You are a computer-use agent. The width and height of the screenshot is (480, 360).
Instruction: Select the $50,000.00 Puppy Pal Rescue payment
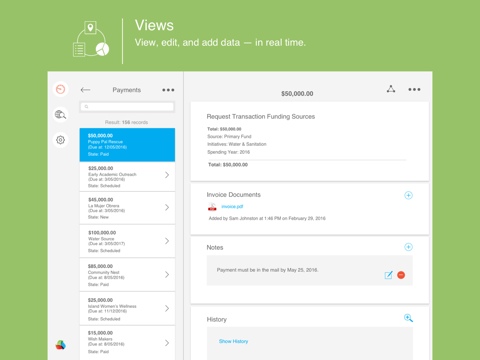tap(127, 145)
